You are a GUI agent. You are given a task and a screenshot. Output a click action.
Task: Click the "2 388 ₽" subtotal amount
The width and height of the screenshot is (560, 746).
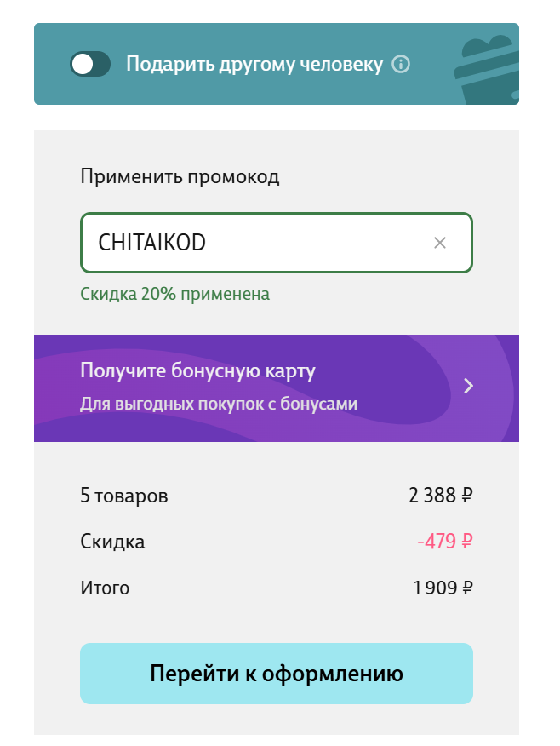[441, 495]
